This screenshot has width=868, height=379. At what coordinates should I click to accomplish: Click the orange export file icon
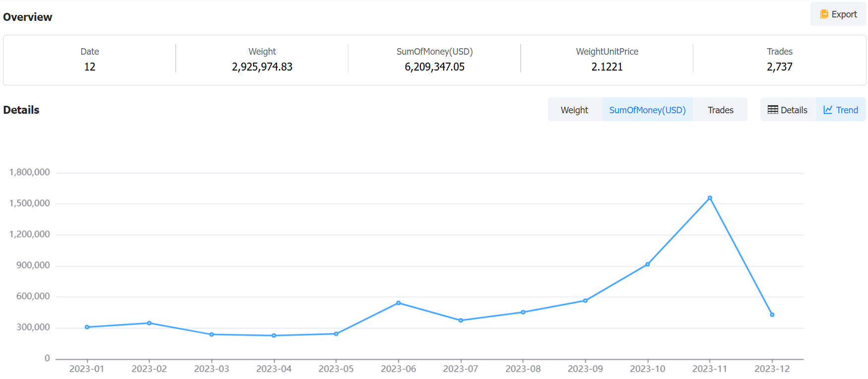click(x=824, y=14)
